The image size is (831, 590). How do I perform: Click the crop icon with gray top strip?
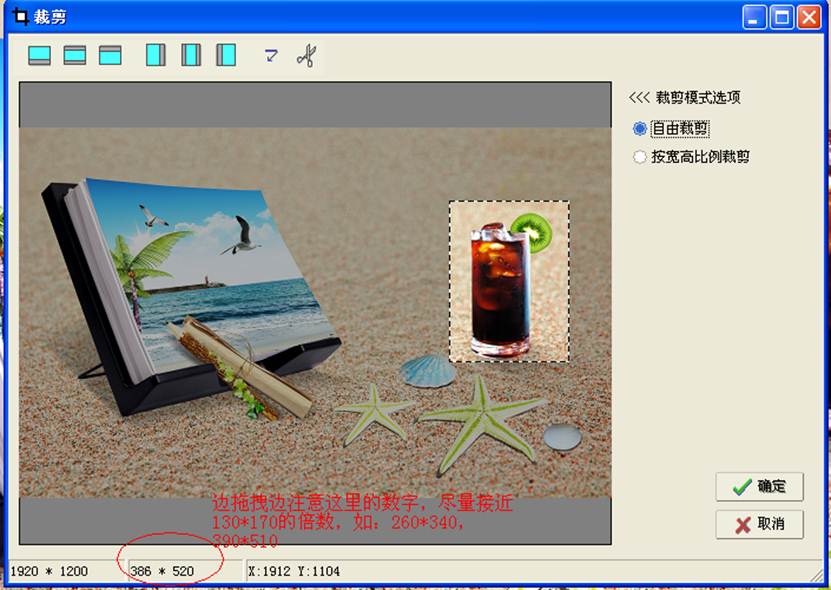coord(110,55)
